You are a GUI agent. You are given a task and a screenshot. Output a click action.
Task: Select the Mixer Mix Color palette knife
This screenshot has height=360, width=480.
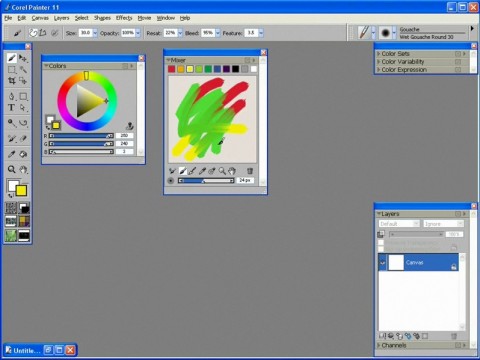tap(192, 171)
